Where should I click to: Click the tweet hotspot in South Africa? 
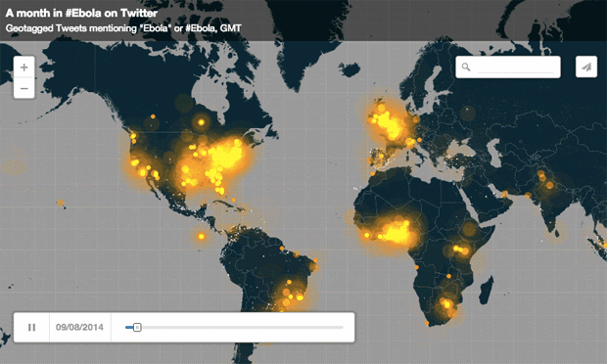(x=447, y=305)
